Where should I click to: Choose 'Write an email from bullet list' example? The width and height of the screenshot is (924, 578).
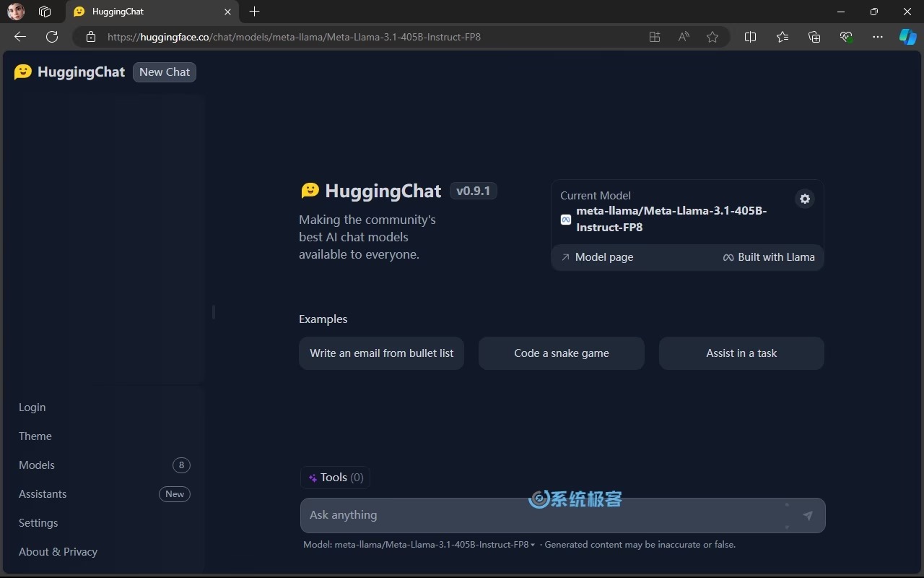(x=381, y=353)
